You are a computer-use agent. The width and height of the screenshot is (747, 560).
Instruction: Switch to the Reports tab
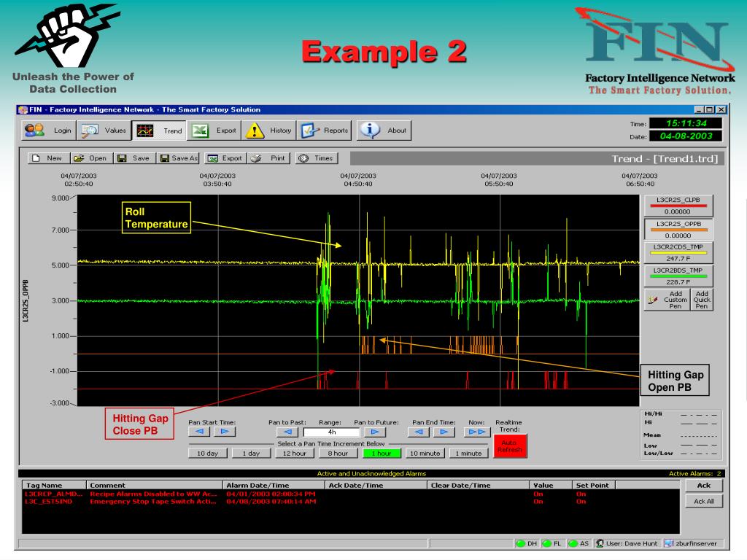tap(324, 130)
